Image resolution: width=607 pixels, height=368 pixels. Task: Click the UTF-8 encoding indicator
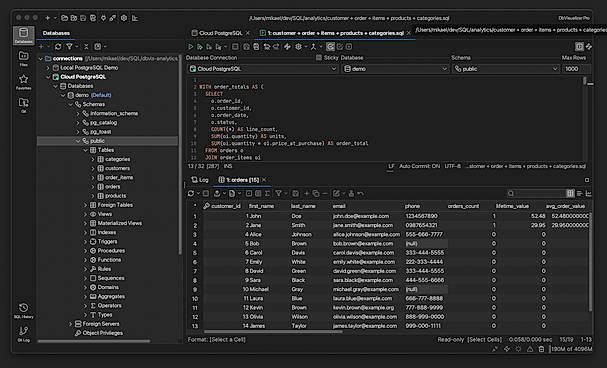click(x=453, y=166)
